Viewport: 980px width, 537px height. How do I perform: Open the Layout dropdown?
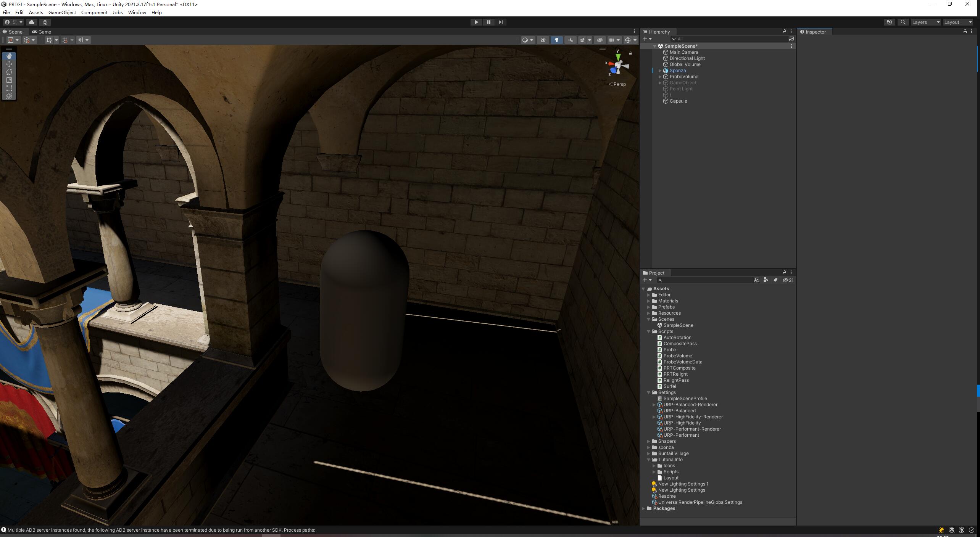click(x=958, y=22)
